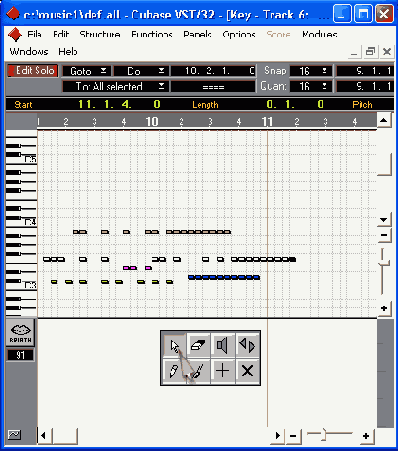Pick the Pencil tool in toolbox
This screenshot has height=451, width=398.
pos(174,371)
